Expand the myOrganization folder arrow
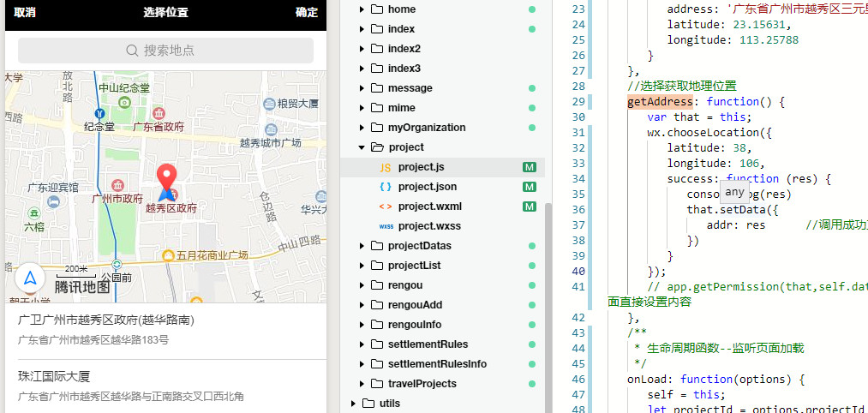Image resolution: width=868 pixels, height=413 pixels. coord(362,128)
